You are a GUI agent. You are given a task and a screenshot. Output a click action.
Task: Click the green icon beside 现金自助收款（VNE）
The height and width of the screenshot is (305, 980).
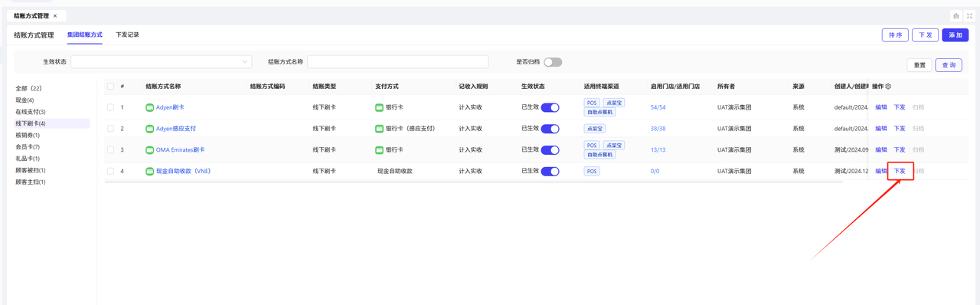click(150, 172)
